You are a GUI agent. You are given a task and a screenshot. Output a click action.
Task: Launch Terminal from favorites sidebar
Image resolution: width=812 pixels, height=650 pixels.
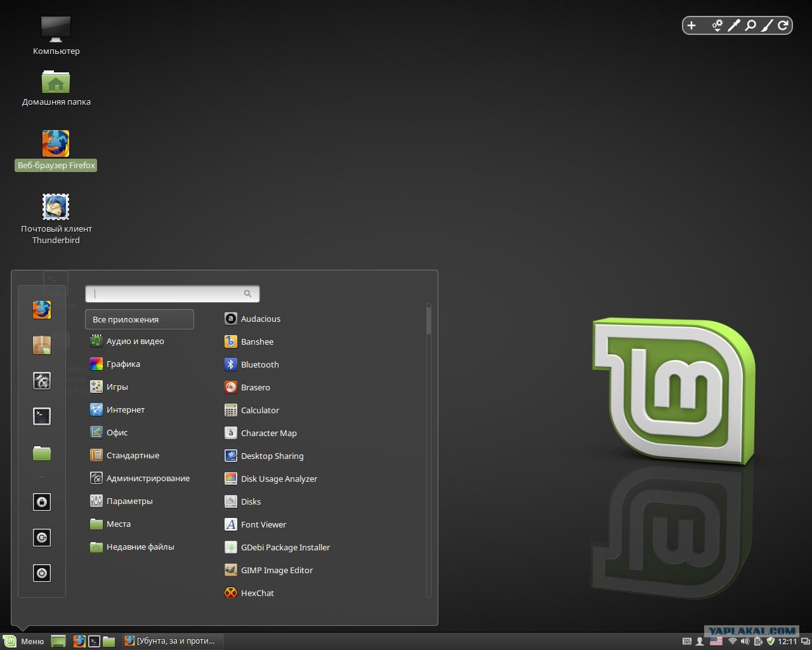tap(42, 416)
